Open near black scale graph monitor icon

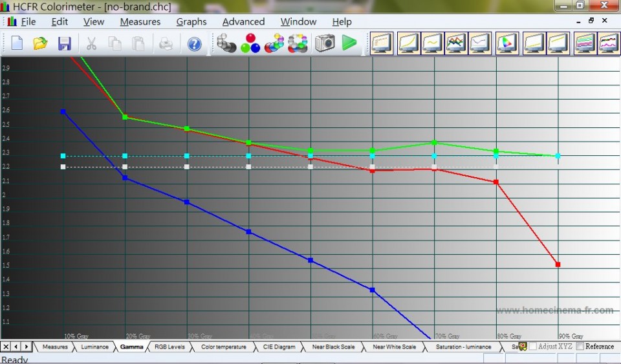[x=534, y=43]
